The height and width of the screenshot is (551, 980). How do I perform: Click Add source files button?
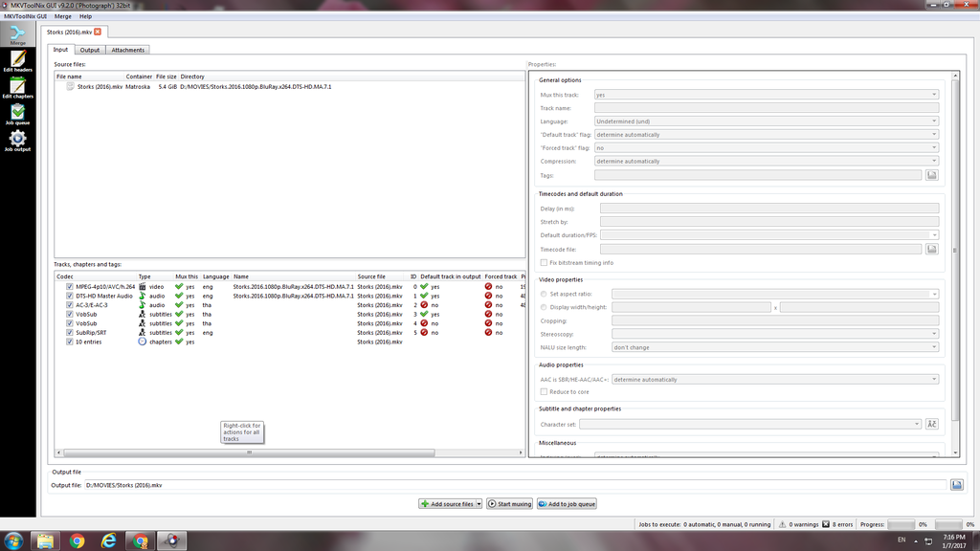pos(448,504)
